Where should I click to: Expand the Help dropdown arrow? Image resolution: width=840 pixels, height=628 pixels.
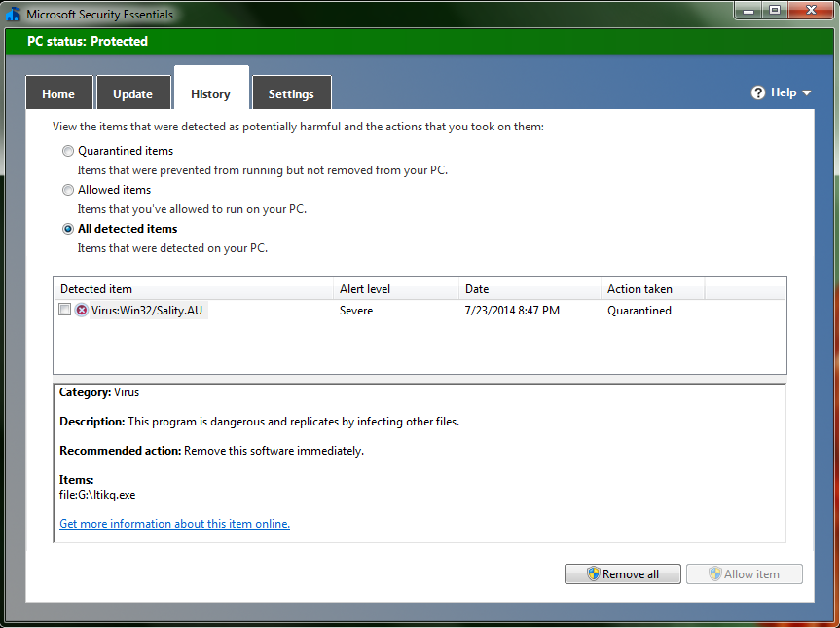click(807, 93)
